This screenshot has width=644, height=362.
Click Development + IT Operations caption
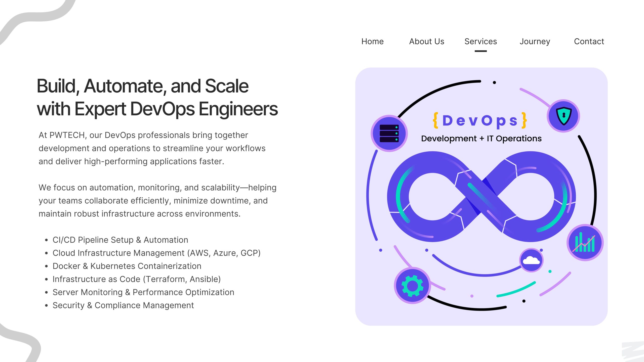[481, 139]
